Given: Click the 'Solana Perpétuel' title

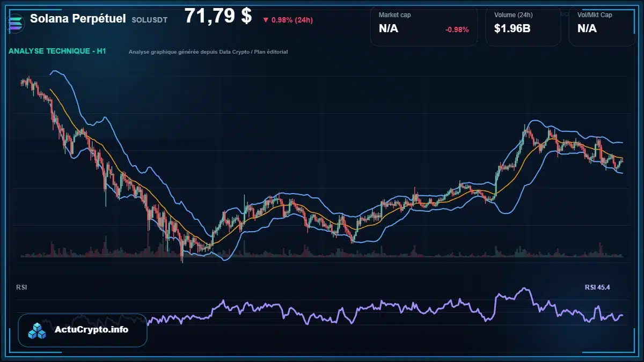Looking at the screenshot, I should (x=78, y=18).
